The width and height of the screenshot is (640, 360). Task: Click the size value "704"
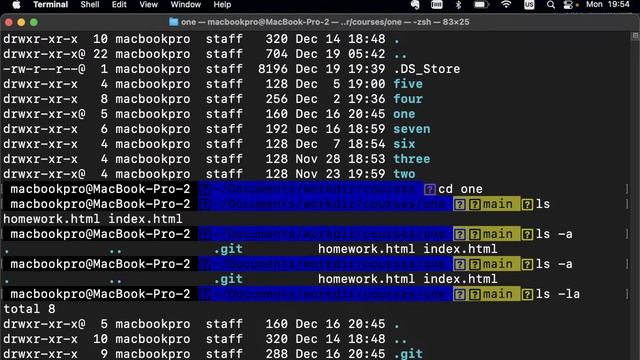(276, 54)
